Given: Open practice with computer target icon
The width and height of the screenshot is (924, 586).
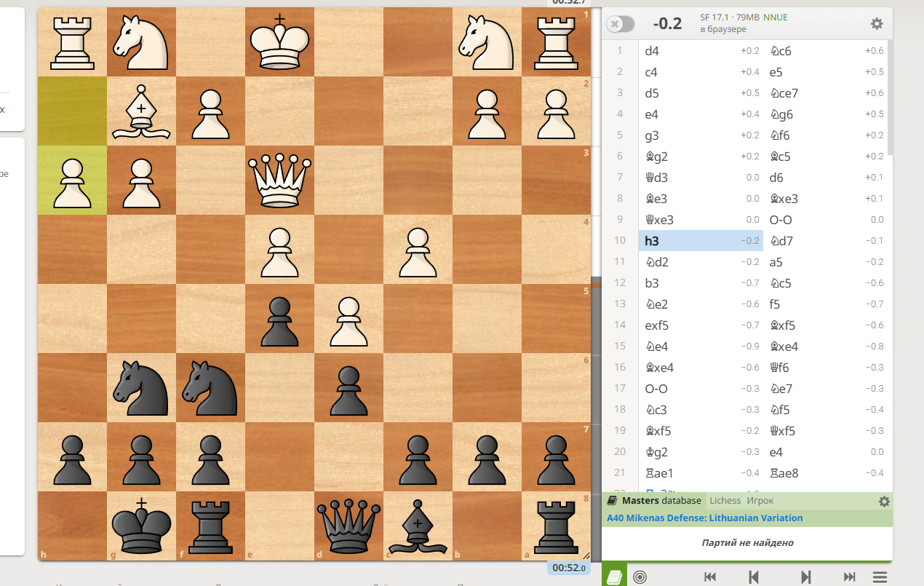Looking at the screenshot, I should pyautogui.click(x=640, y=577).
